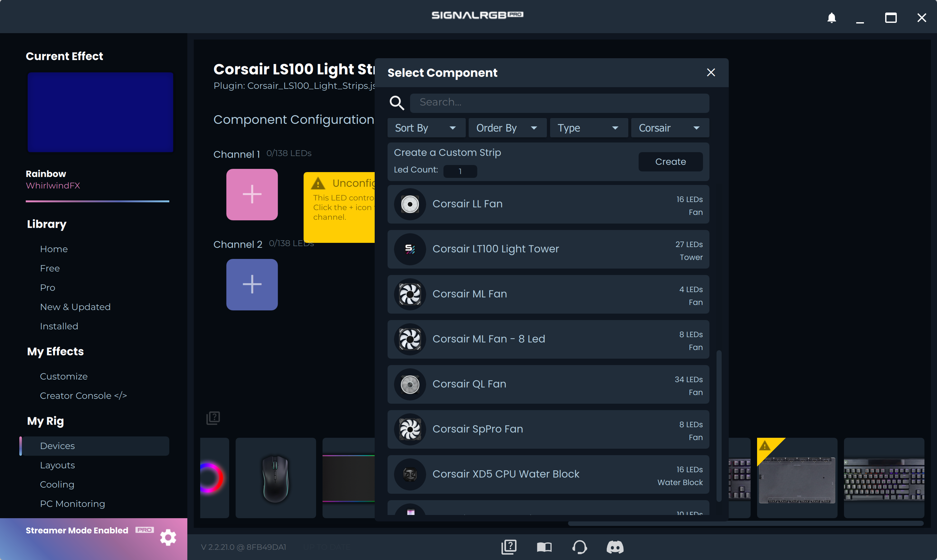Viewport: 937px width, 560px height.
Task: Select Corsair ML Fan - 8 Led
Action: point(548,339)
